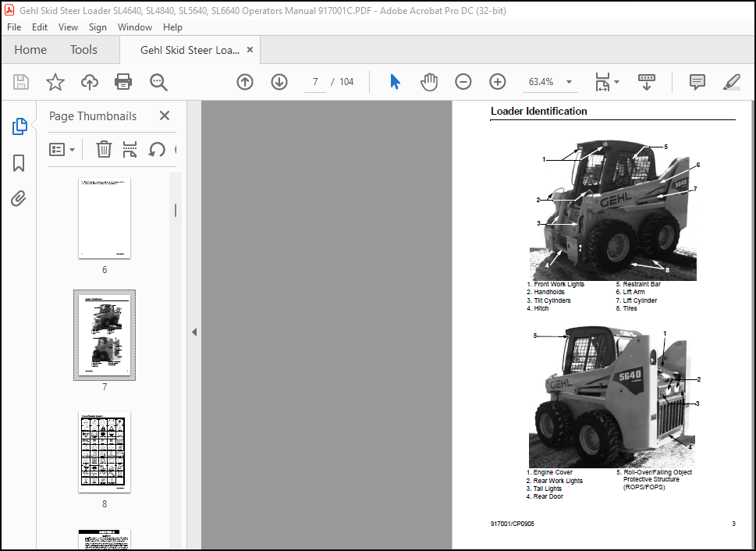Rotate page counterclockwise icon

[157, 150]
